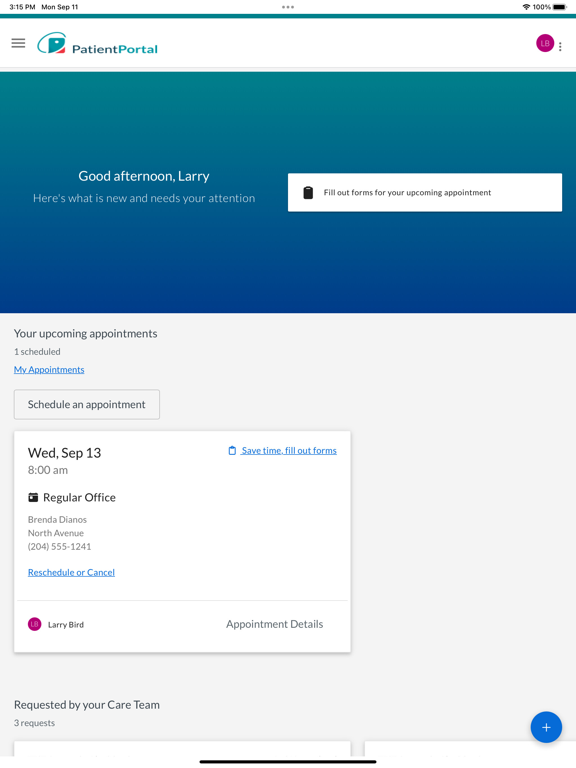Click the clipboard icon in forms banner
The width and height of the screenshot is (576, 768).
[308, 192]
